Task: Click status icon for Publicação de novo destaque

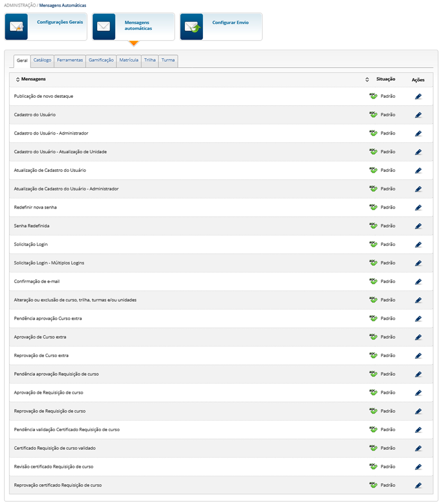Action: 373,96
